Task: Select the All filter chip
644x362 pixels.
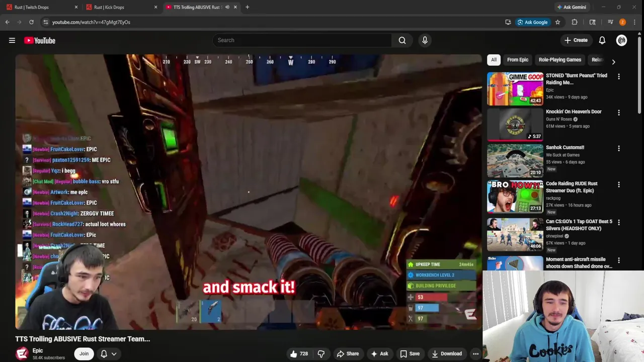Action: [x=494, y=60]
